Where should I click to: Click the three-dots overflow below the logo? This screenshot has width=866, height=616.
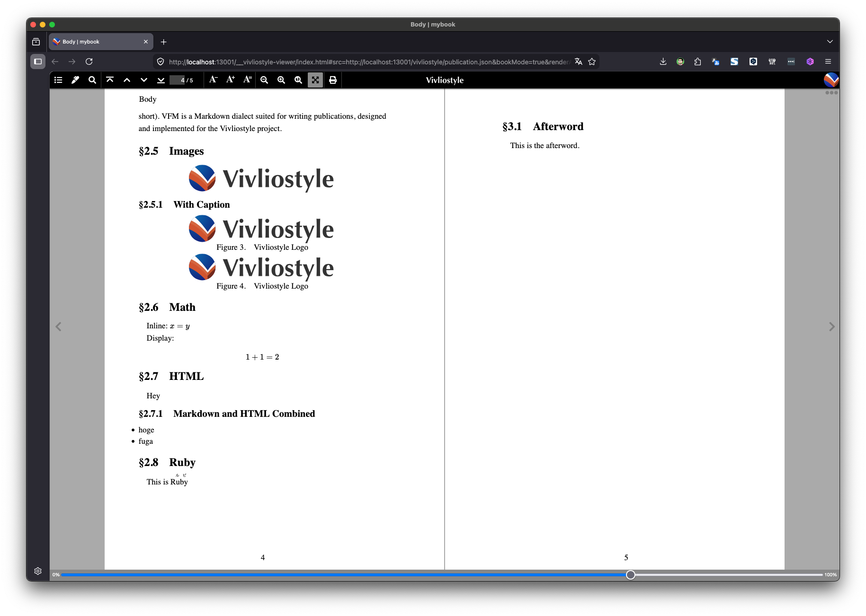click(831, 93)
